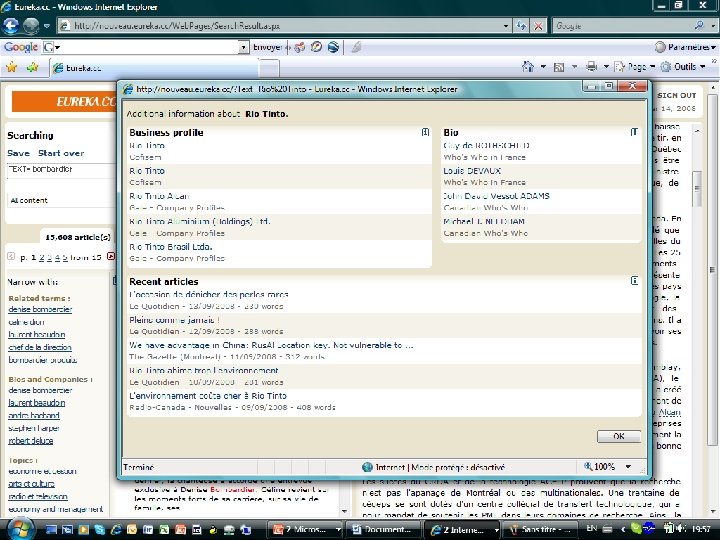Click Envoyer on the Google toolbar
The height and width of the screenshot is (540, 720).
click(x=267, y=47)
